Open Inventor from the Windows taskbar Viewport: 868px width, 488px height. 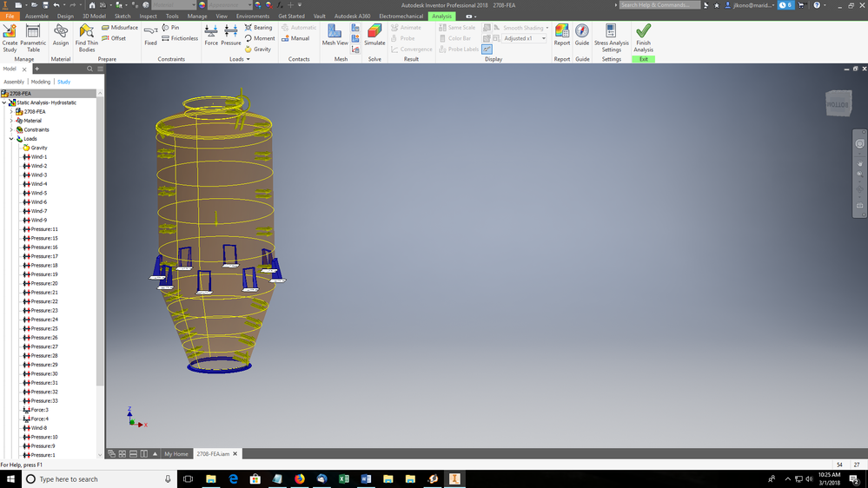click(x=454, y=478)
